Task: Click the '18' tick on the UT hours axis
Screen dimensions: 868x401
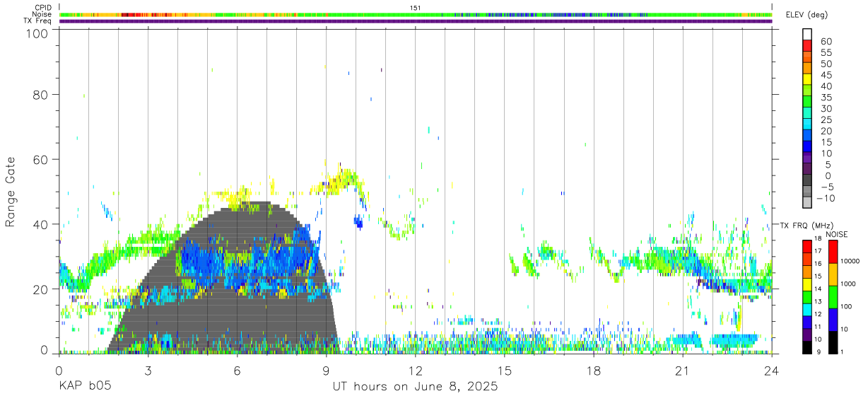Action: pos(594,370)
